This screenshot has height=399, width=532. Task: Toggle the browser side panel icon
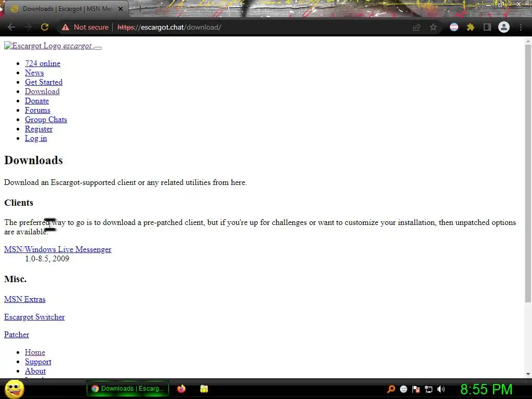(487, 27)
